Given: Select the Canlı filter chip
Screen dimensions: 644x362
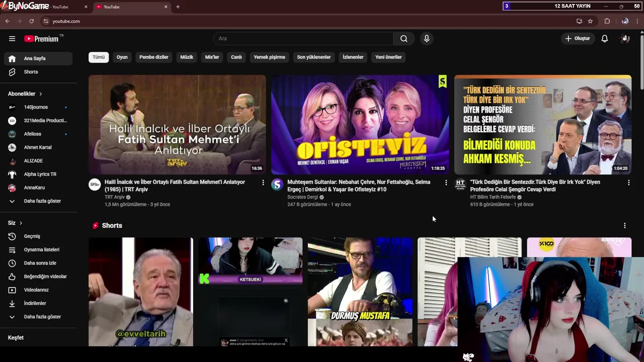Looking at the screenshot, I should [236, 57].
